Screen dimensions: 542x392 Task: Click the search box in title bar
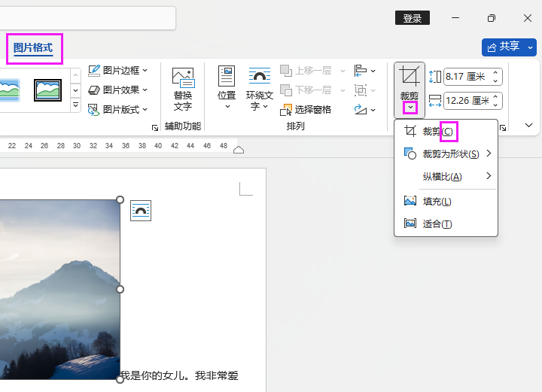click(x=88, y=18)
